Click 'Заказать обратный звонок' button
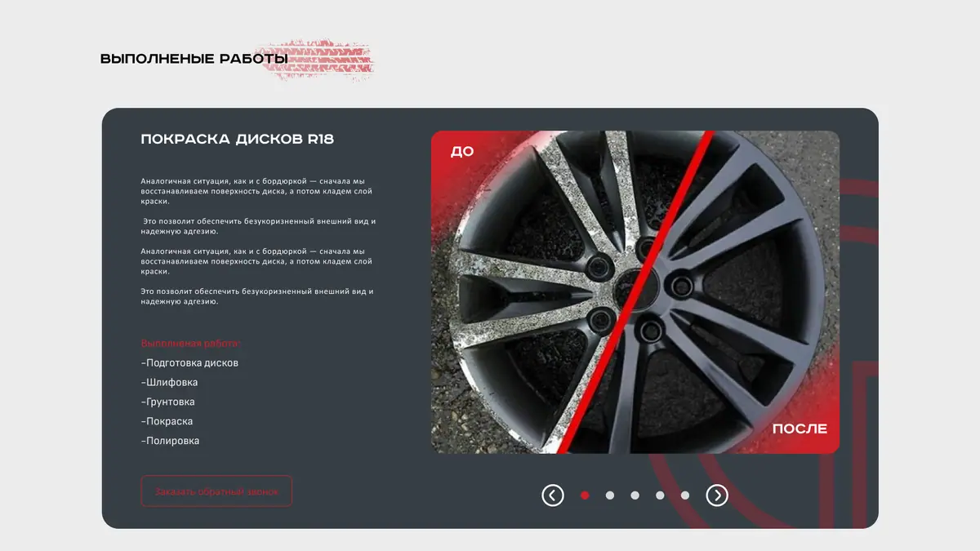This screenshot has width=980, height=551. click(x=216, y=491)
